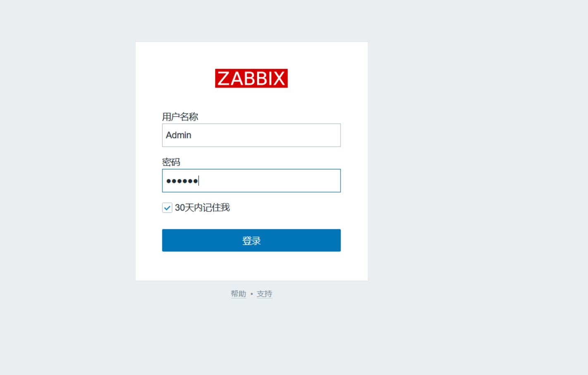Click the letter Z in ZABBIX logo
Viewport: 588px width, 375px height.
tap(223, 78)
